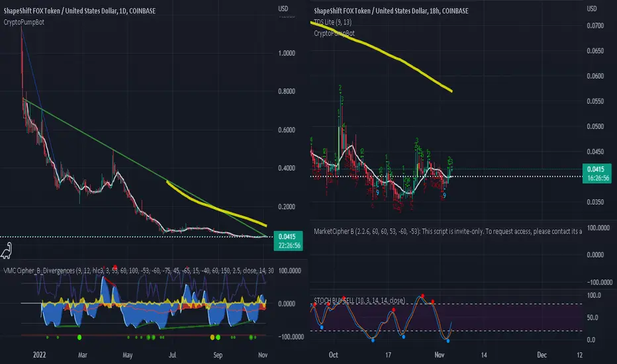617x364 pixels.
Task: Click the USD currency label on the left chart
Action: point(283,9)
